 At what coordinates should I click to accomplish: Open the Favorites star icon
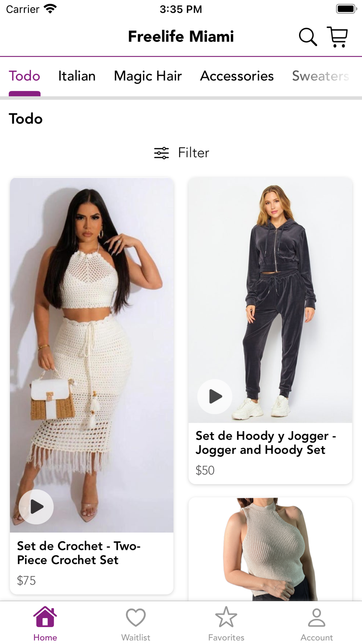(226, 617)
